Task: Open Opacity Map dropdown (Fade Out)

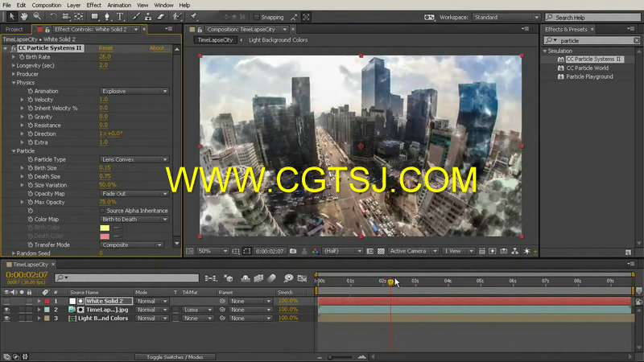Action: [134, 194]
